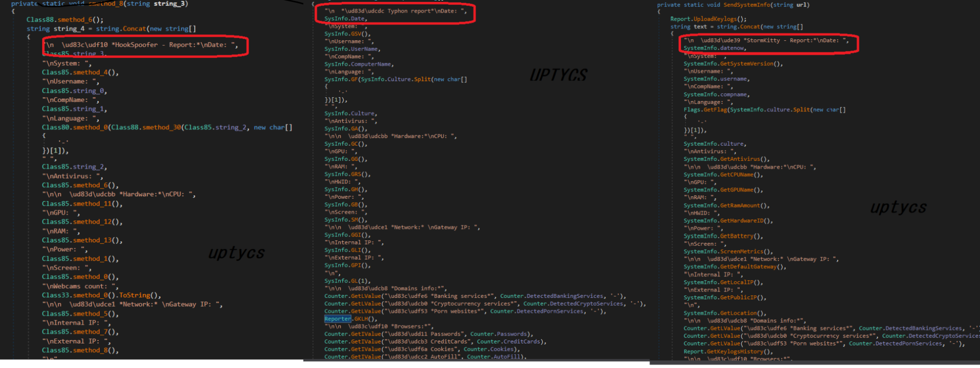
Task: Click the SystemInfo.GetPublicIP() line
Action: [x=725, y=298]
